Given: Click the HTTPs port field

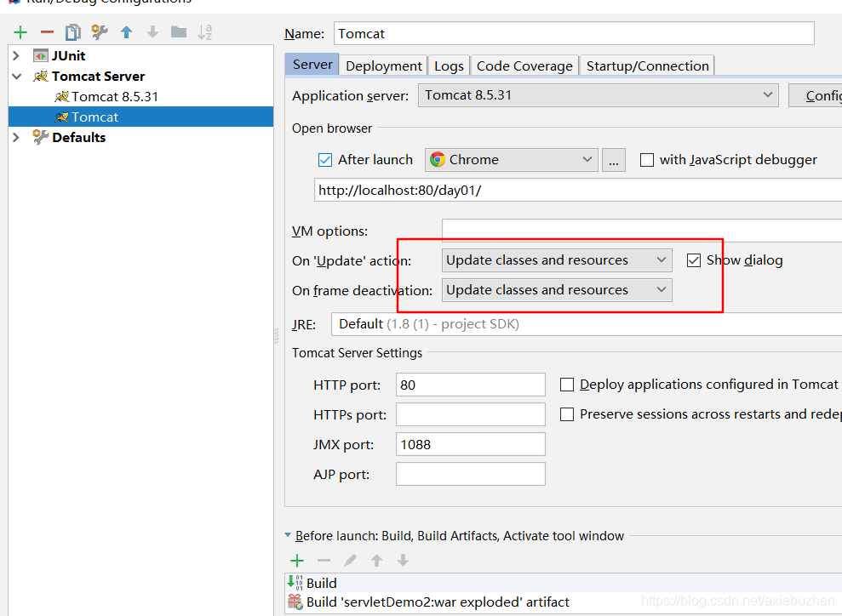Looking at the screenshot, I should [x=471, y=414].
